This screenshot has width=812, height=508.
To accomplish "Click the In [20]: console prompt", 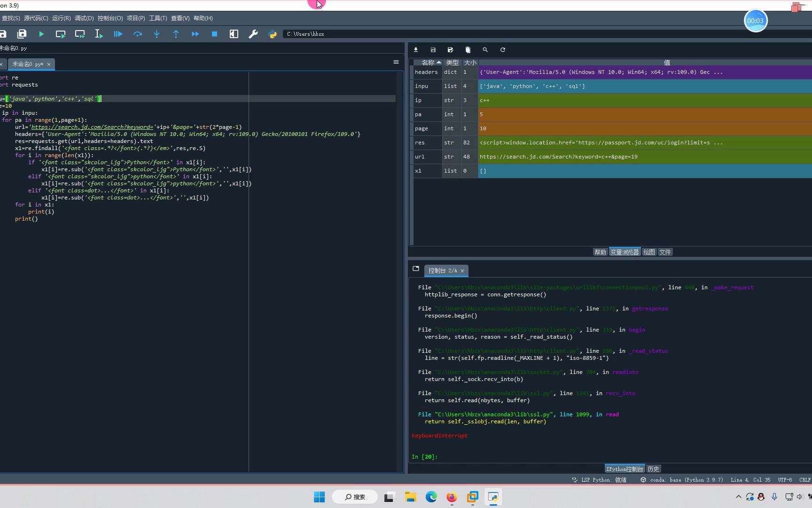I will pyautogui.click(x=425, y=457).
